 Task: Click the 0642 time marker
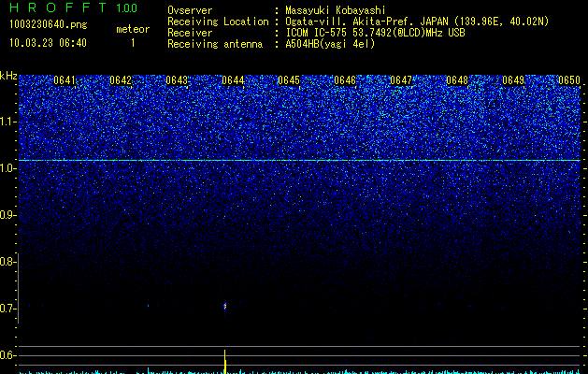point(121,80)
